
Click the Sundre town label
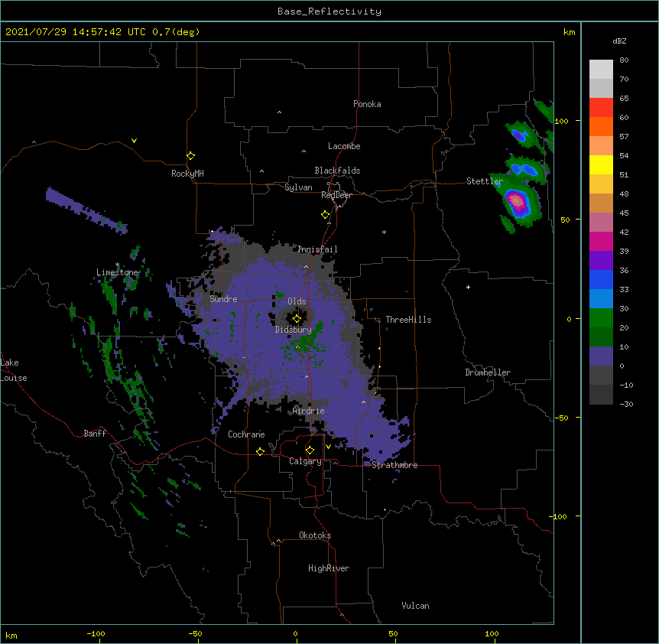tap(223, 299)
